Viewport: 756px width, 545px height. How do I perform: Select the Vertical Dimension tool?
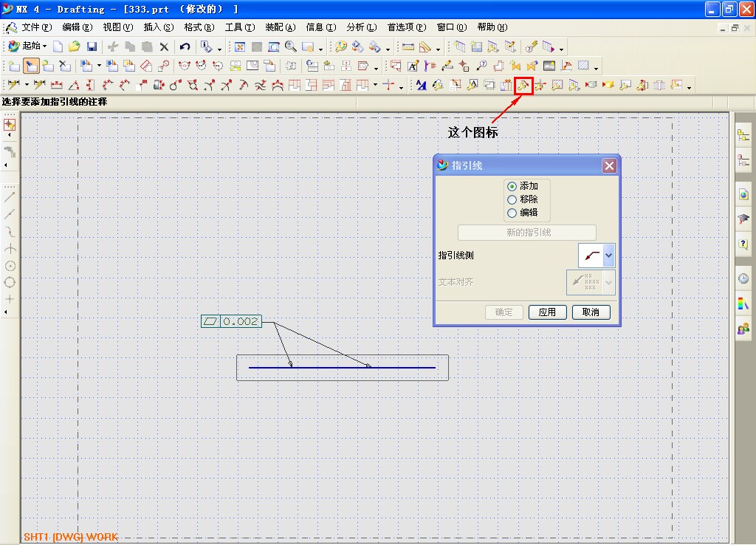90,86
